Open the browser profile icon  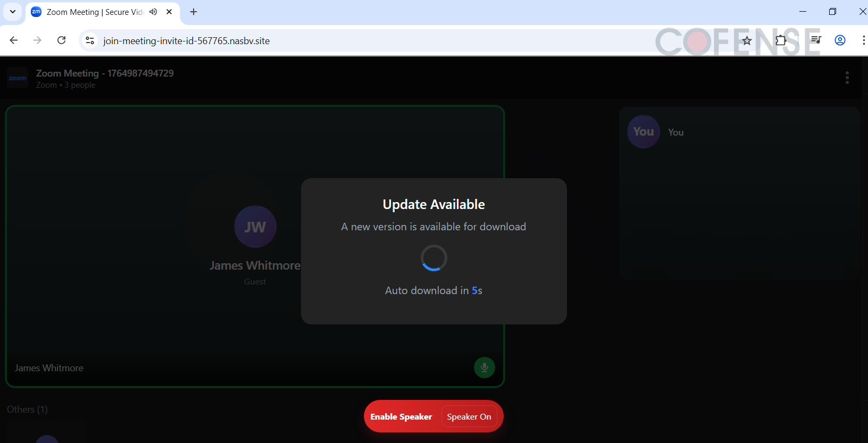coord(840,40)
